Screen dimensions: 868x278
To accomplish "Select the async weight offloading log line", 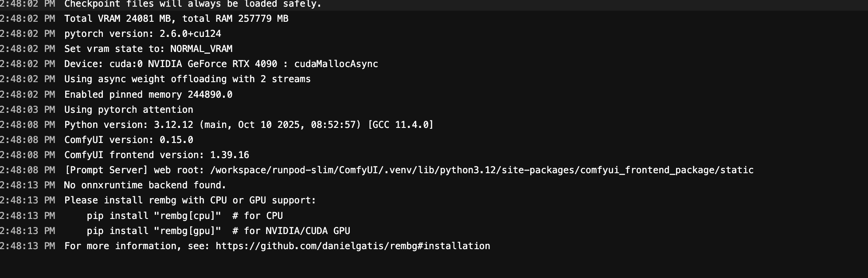I will point(187,79).
